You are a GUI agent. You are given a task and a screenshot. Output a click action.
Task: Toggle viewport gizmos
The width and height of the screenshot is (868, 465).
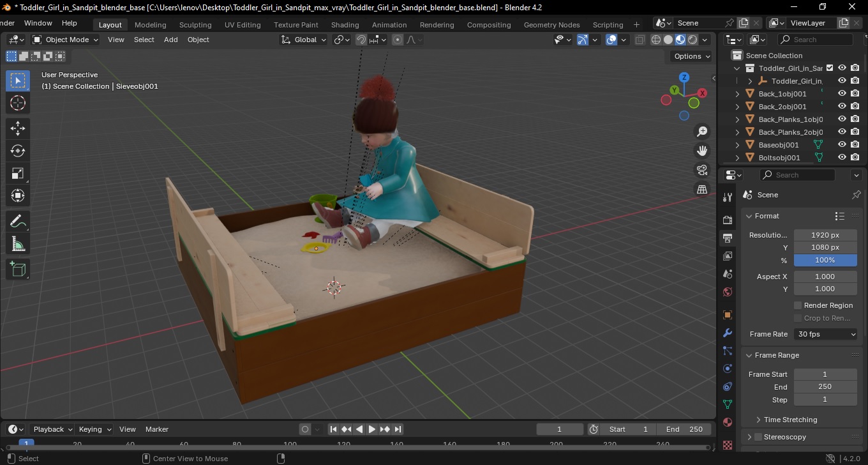tap(583, 40)
